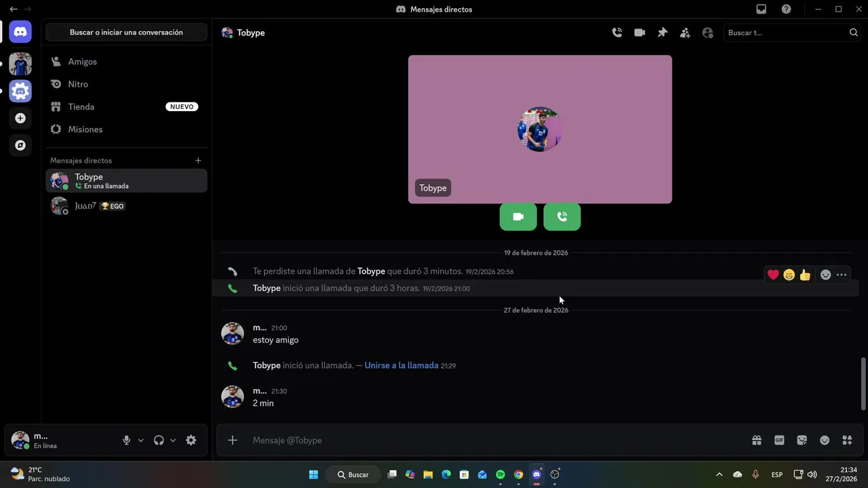The width and height of the screenshot is (868, 488).
Task: Join voice call green phone button
Action: coord(562,217)
